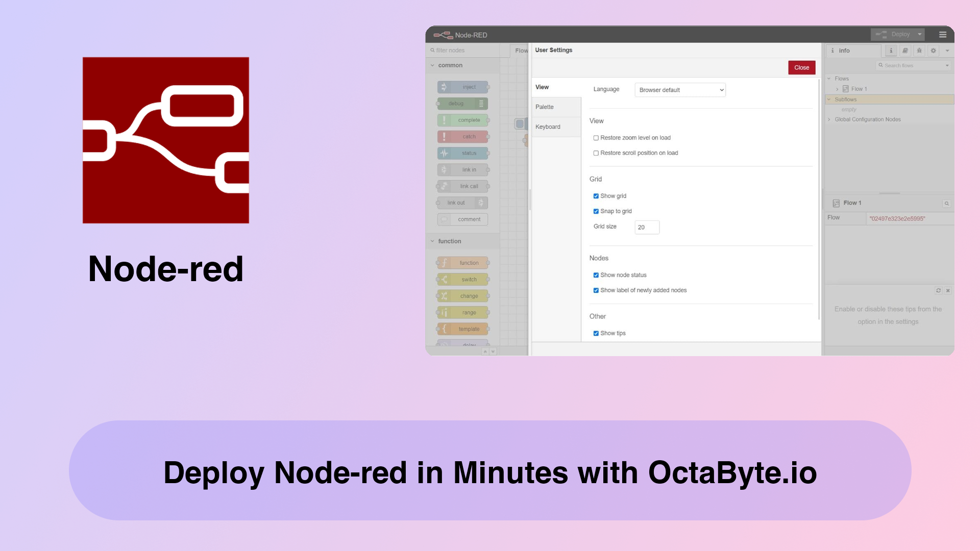
Task: Click the change node icon
Action: tap(444, 296)
